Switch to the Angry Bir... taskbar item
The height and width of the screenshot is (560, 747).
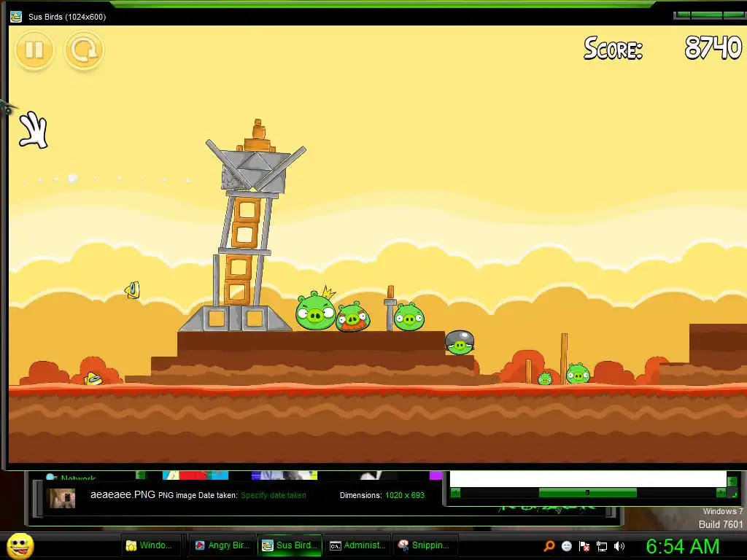[x=222, y=545]
